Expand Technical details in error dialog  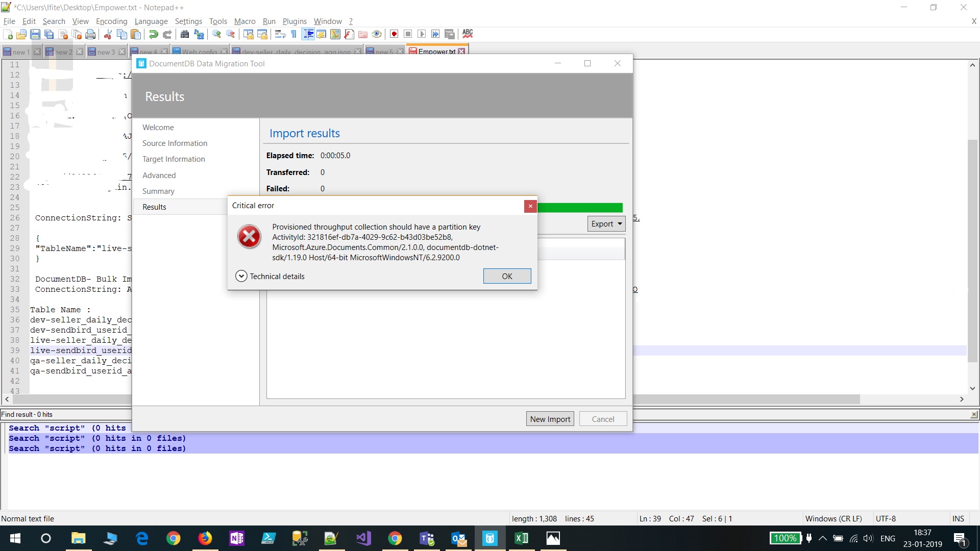[x=241, y=276]
